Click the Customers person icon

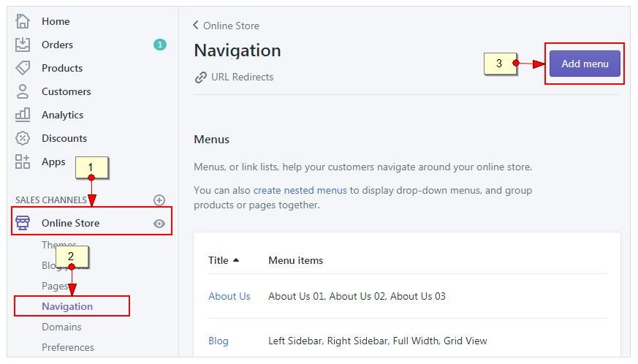(x=23, y=91)
